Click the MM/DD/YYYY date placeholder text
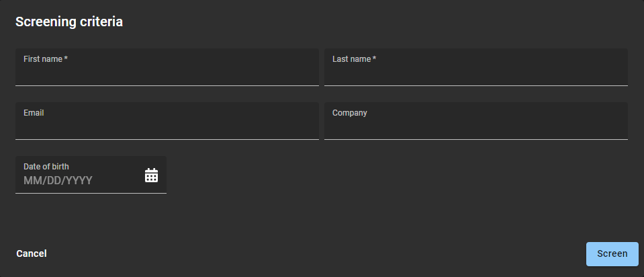 (x=58, y=181)
